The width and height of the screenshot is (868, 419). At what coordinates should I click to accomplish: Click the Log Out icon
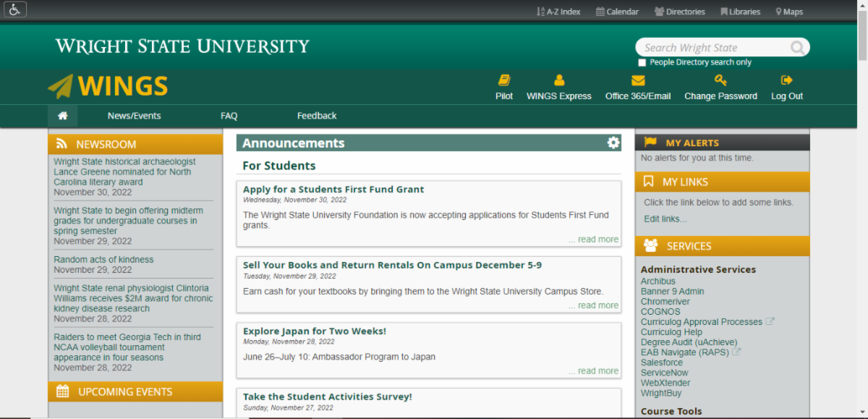pos(786,80)
